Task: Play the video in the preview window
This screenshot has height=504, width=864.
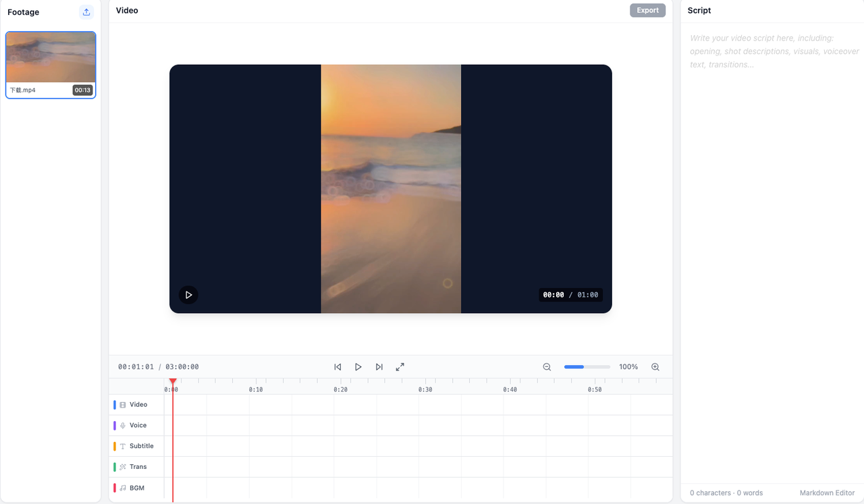Action: 188,295
